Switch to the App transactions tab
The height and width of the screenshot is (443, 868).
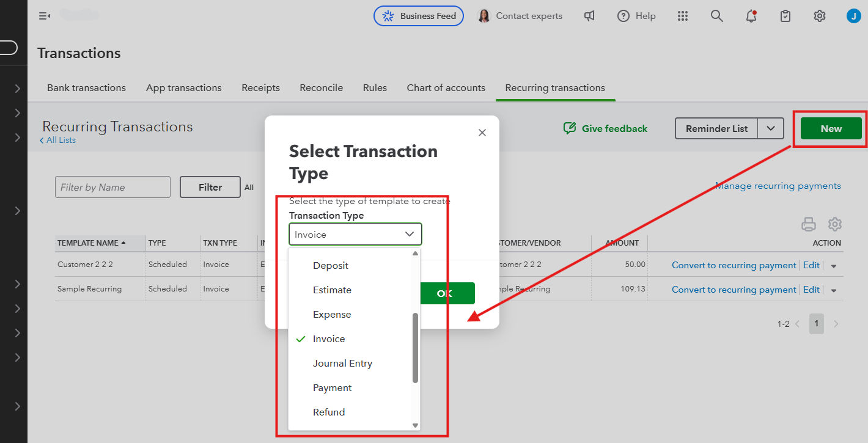184,87
